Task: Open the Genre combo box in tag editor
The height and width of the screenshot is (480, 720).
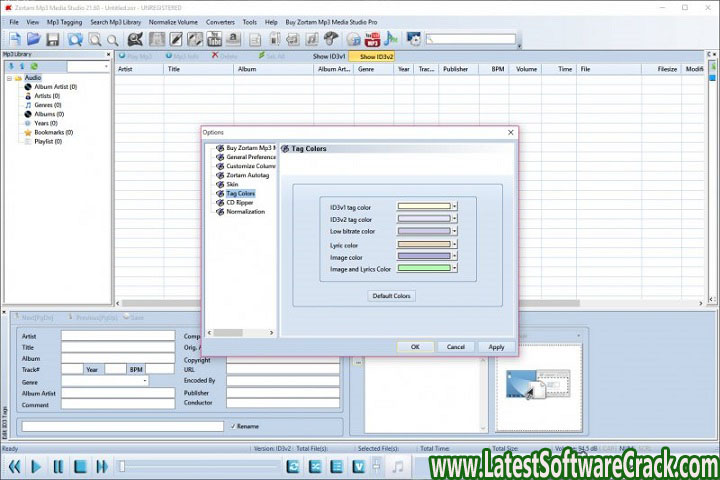Action: click(145, 381)
